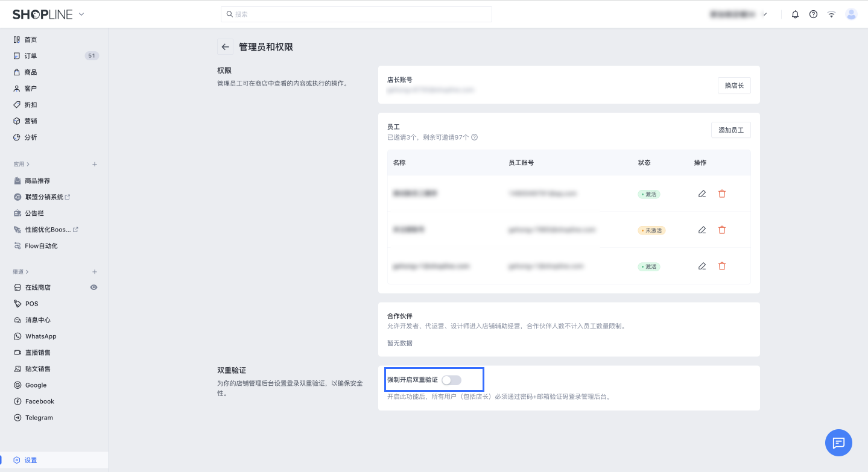Click the 添加员工 button
The image size is (868, 472).
(x=730, y=130)
